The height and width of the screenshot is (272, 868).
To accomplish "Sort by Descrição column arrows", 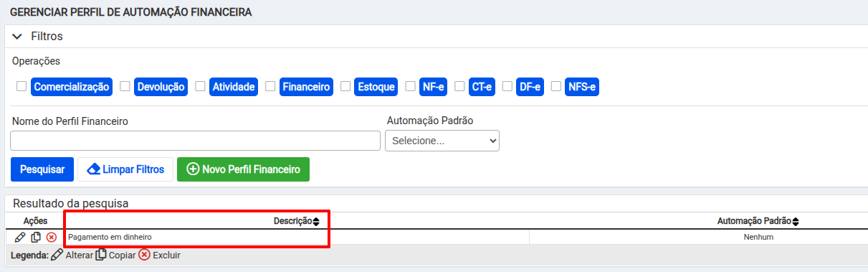I will [316, 222].
